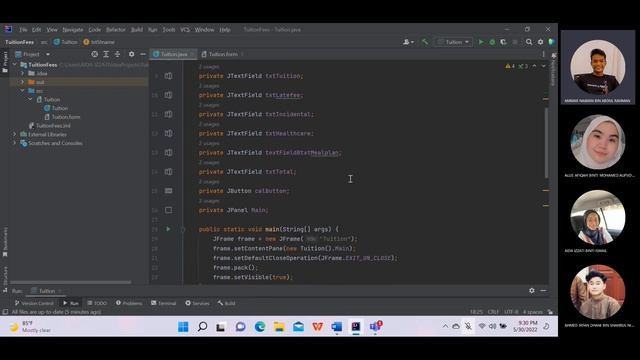Viewport: 640px width, 360px height.
Task: Open the Services tool window
Action: pos(197,303)
